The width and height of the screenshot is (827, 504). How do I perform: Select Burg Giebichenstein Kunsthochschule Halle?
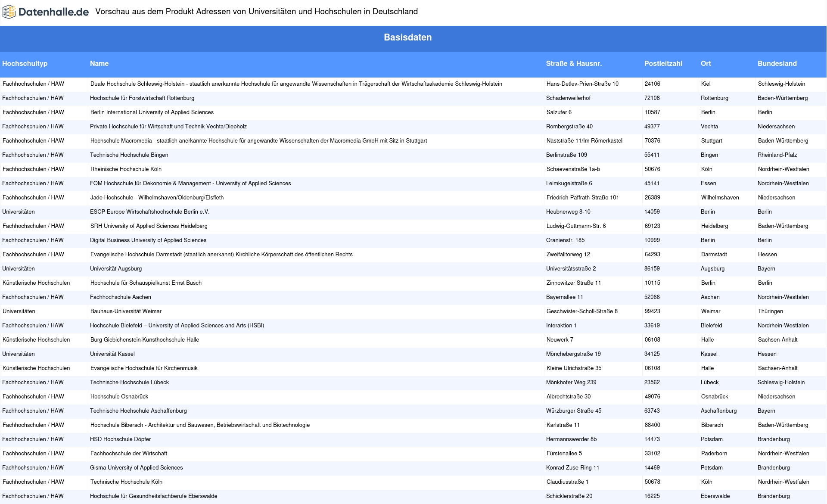[144, 340]
